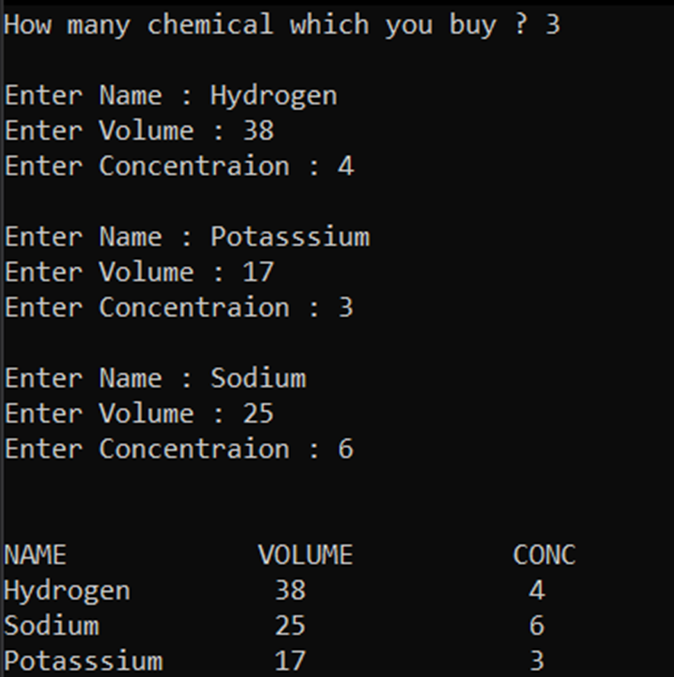This screenshot has height=677, width=674.
Task: Click the 'Enter Concentraion : 3' line
Action: pyautogui.click(x=179, y=307)
